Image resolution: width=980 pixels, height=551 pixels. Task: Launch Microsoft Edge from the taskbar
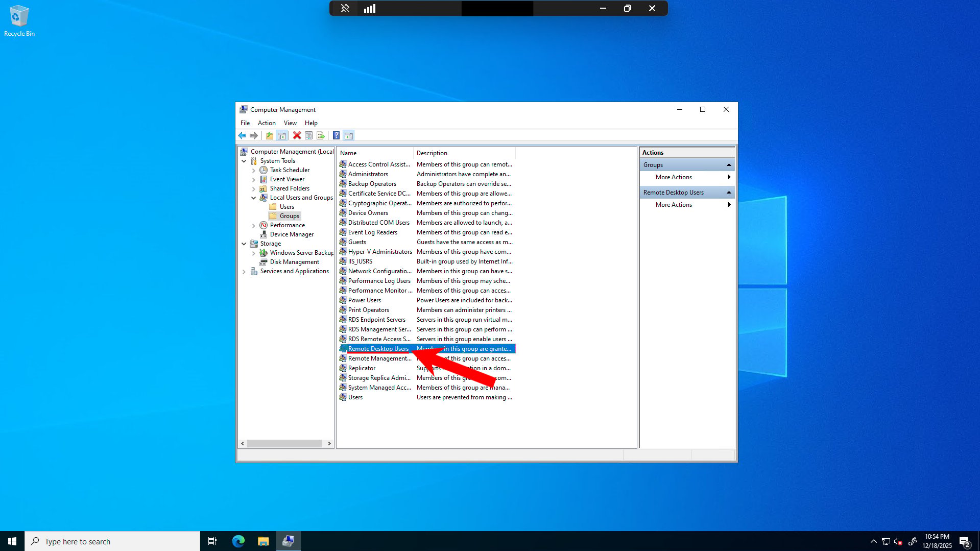coord(238,541)
